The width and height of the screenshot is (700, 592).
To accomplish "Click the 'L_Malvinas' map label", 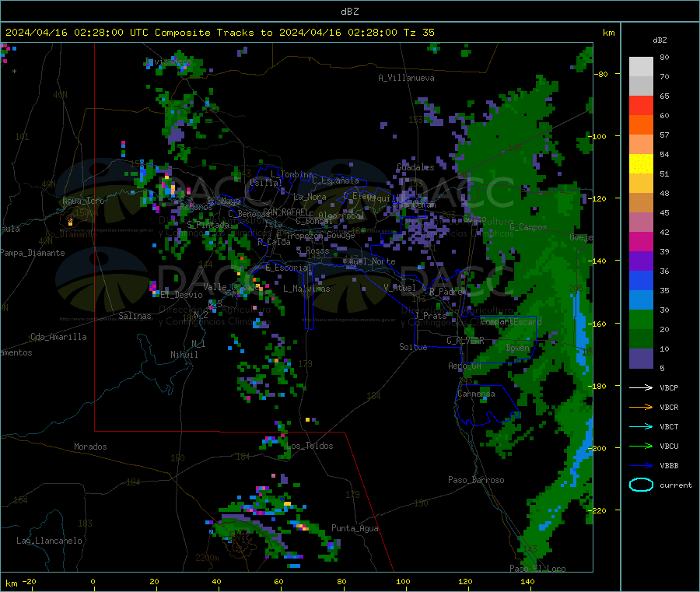I will pos(306,289).
